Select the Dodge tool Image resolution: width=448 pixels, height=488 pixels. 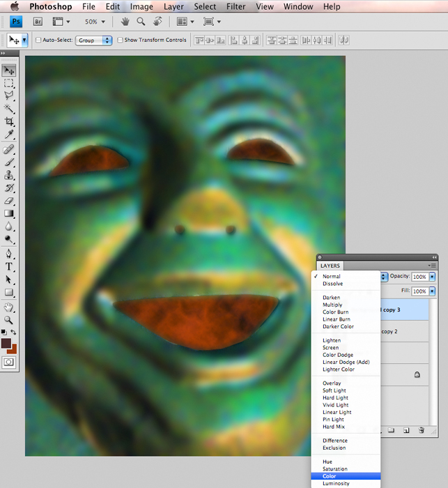(x=9, y=239)
